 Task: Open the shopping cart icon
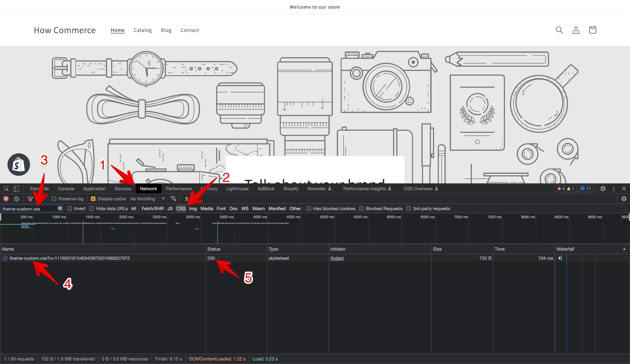pos(592,30)
